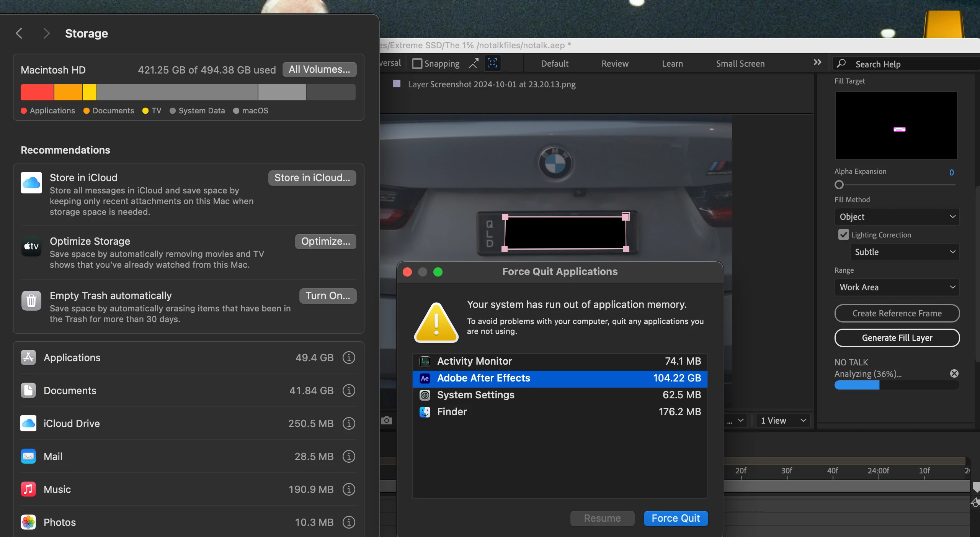Click the Generate Fill Layer button

point(897,338)
